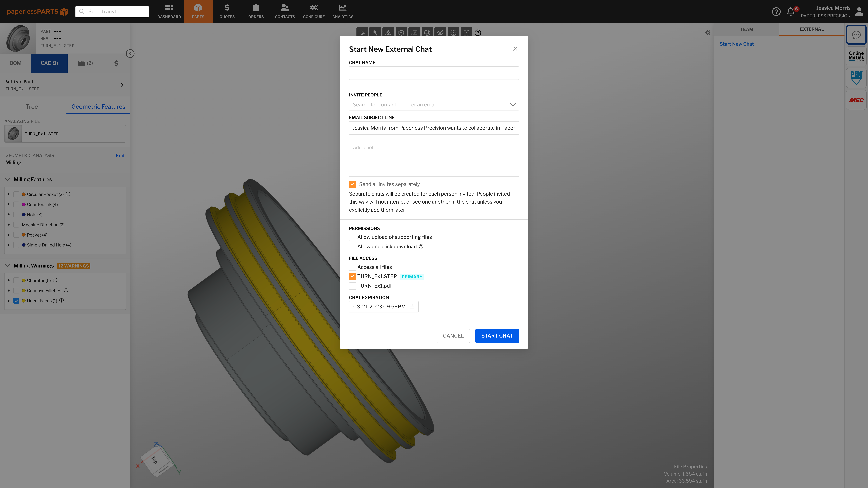The height and width of the screenshot is (488, 868).
Task: Open the Orders menu
Action: [256, 11]
